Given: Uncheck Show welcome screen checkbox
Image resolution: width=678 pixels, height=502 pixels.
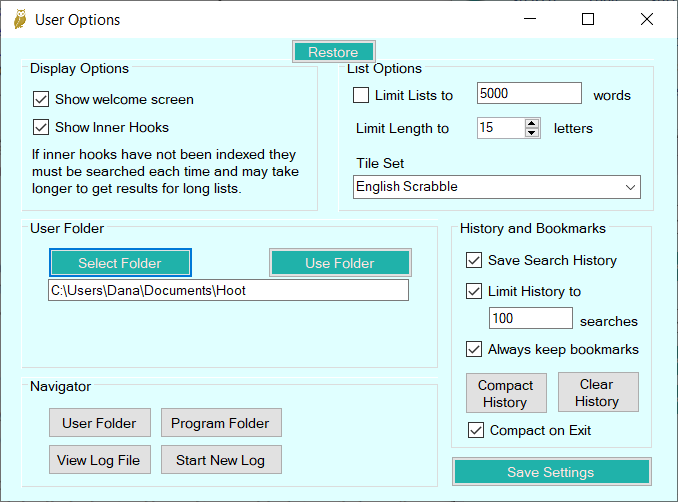Looking at the screenshot, I should tap(41, 99).
